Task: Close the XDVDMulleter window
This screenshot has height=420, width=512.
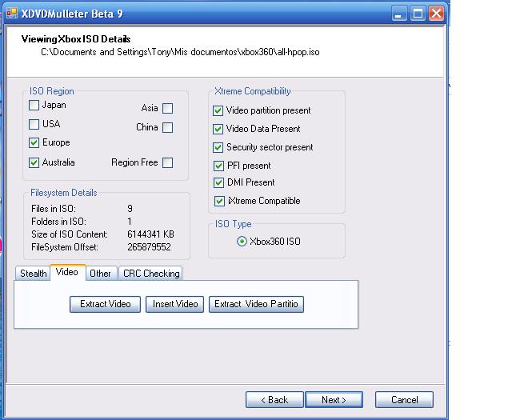Action: 437,14
